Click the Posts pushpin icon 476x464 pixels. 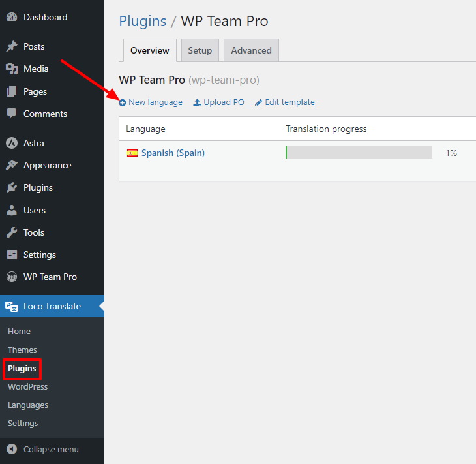pos(12,46)
